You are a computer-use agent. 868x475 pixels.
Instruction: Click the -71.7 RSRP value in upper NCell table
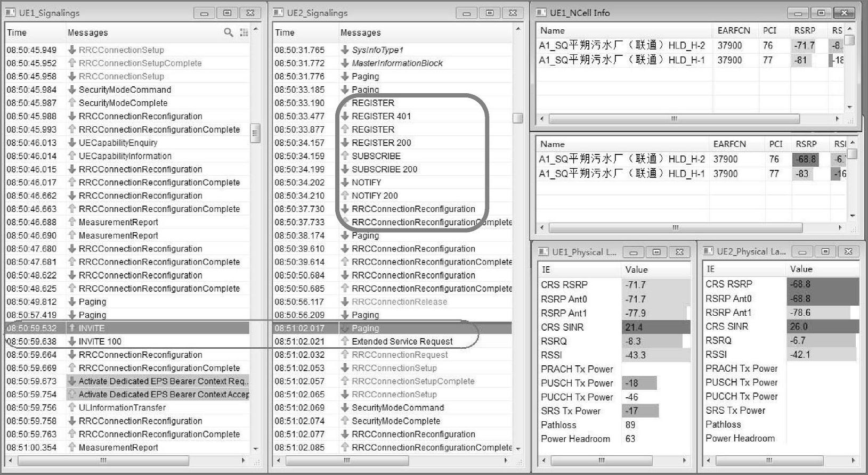(804, 45)
